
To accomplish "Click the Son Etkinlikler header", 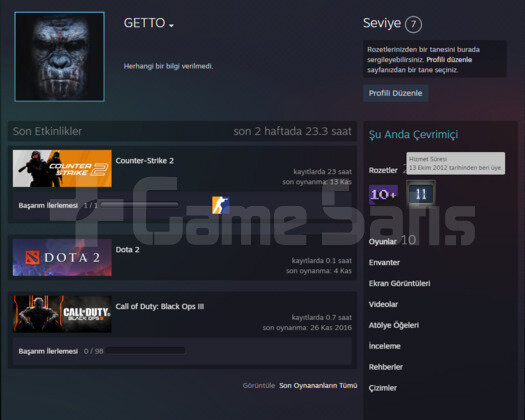I will [x=47, y=131].
